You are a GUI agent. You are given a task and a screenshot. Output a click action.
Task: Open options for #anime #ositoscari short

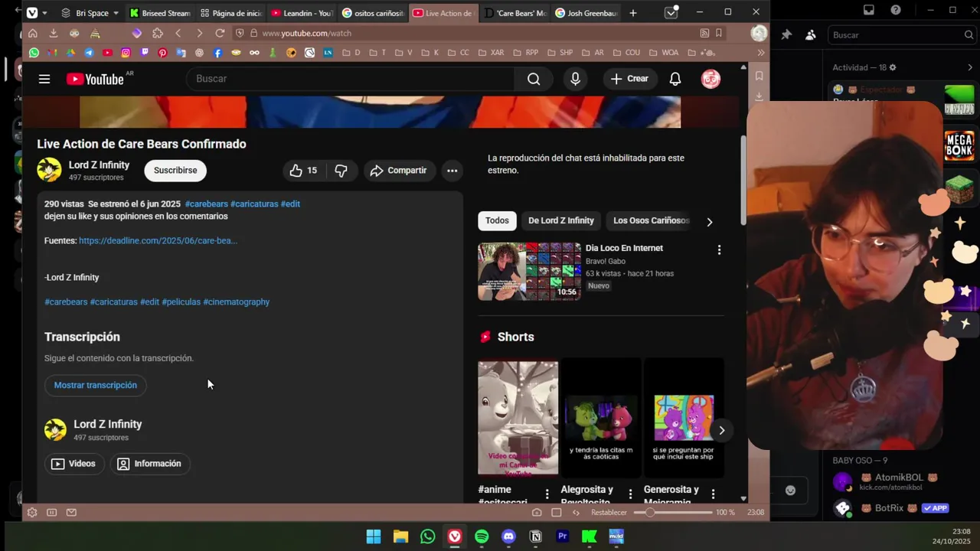(547, 494)
